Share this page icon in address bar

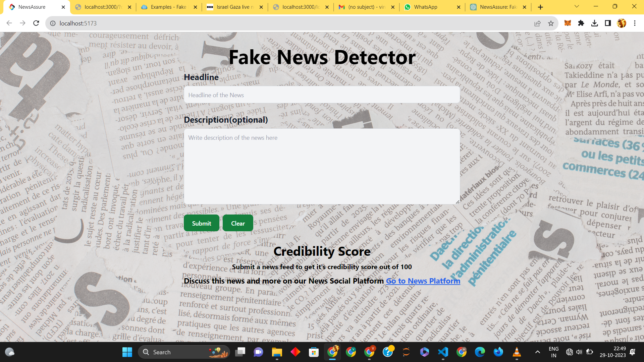coord(537,23)
